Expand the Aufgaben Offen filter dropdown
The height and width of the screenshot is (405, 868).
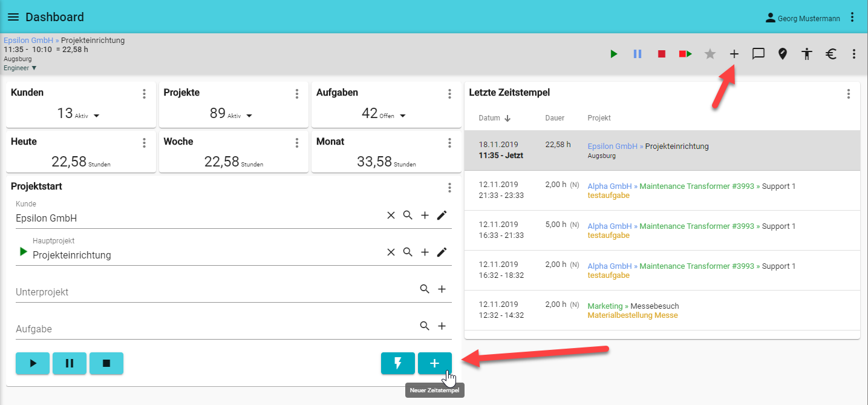coord(403,116)
